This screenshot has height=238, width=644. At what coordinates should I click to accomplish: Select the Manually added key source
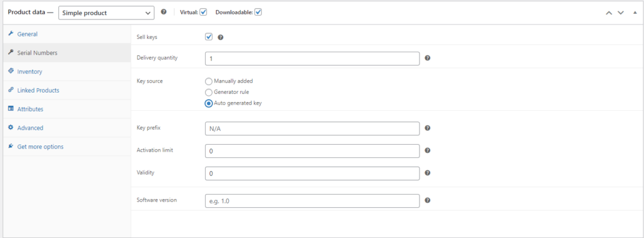(x=209, y=81)
